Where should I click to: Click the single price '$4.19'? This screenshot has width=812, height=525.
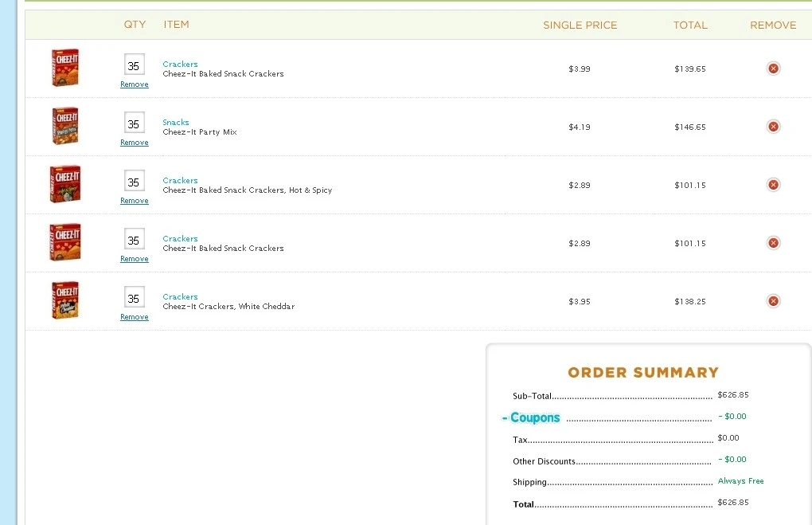coord(580,127)
